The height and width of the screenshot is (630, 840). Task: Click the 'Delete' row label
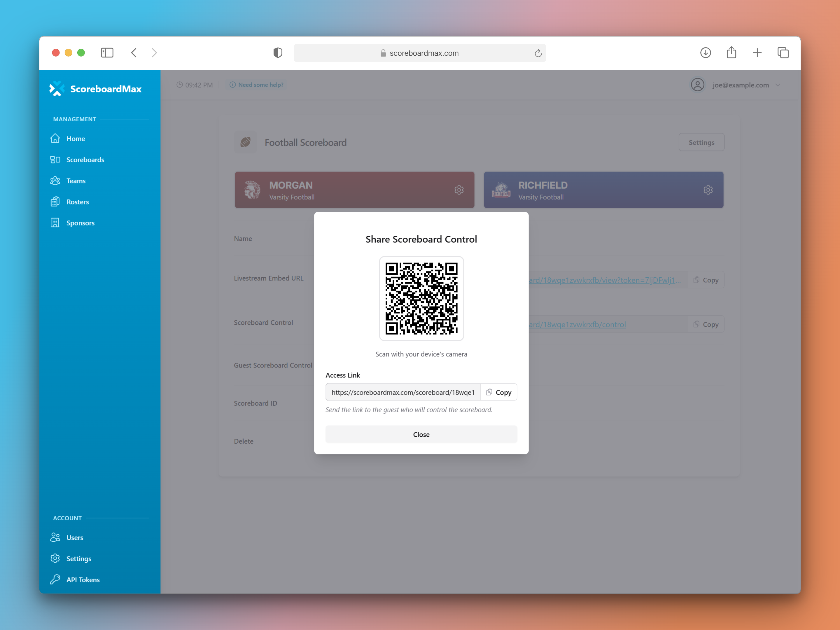(244, 441)
